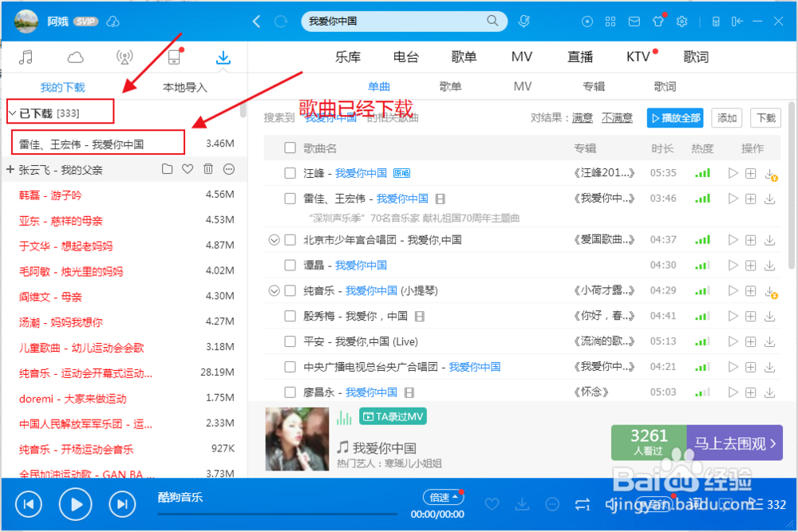Screen dimensions: 798x532
Task: Check the box for 谭晶 - 我爱你中国
Action: [x=290, y=265]
